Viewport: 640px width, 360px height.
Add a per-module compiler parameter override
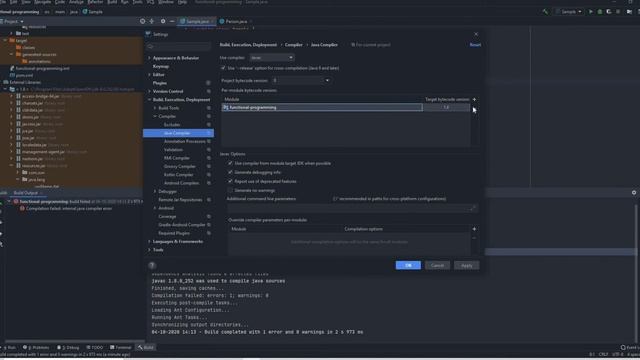(474, 229)
